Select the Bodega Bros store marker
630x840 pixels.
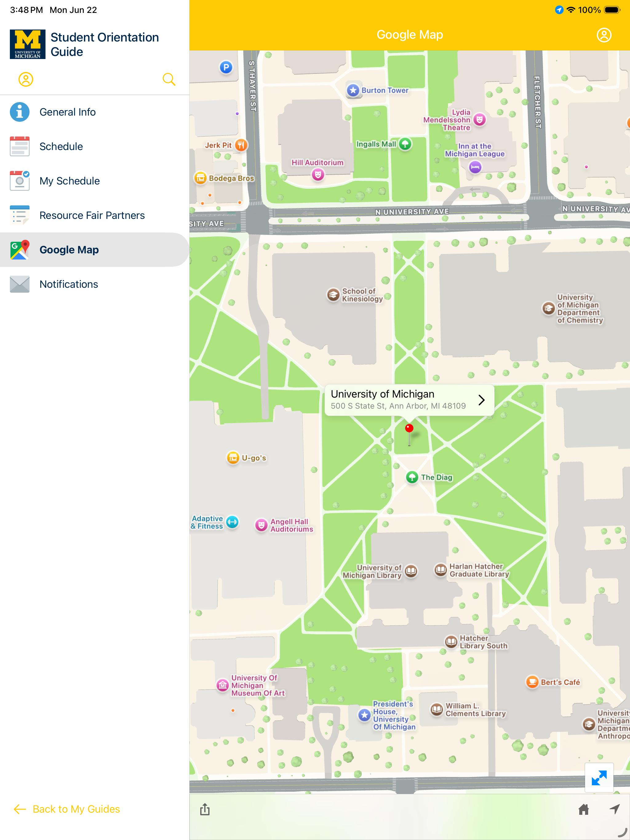tap(200, 178)
